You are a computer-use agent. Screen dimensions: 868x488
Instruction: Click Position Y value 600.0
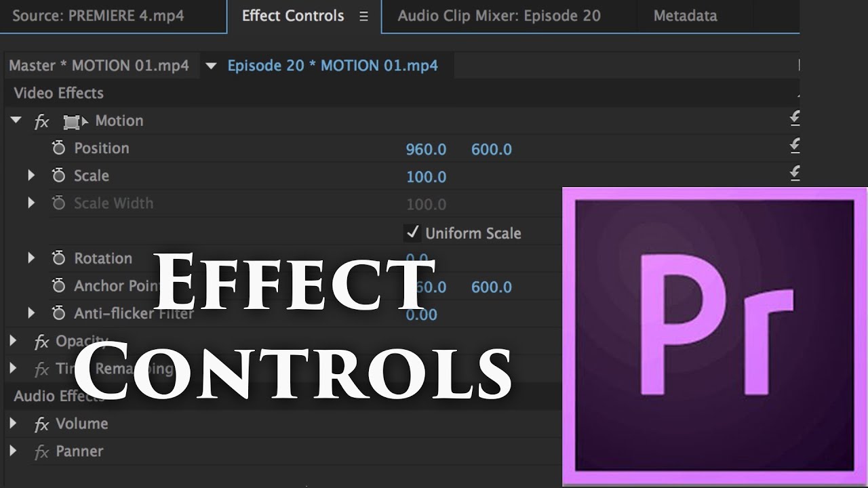tap(492, 150)
